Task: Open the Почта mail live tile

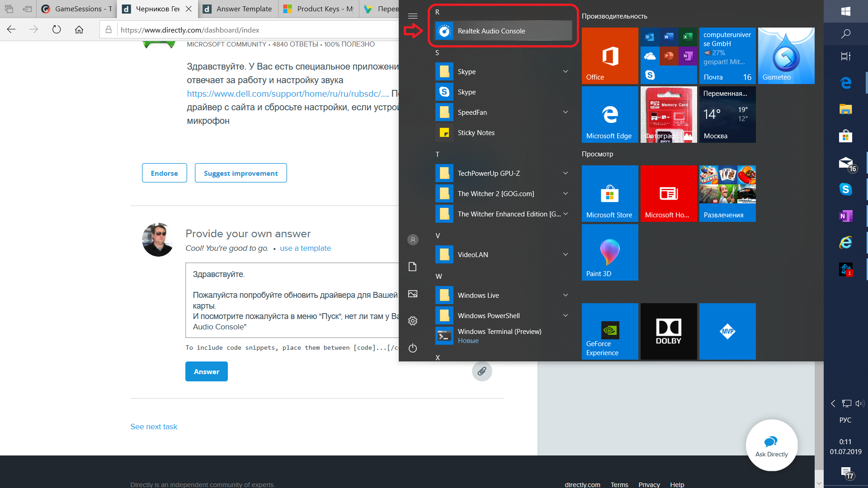Action: [727, 56]
